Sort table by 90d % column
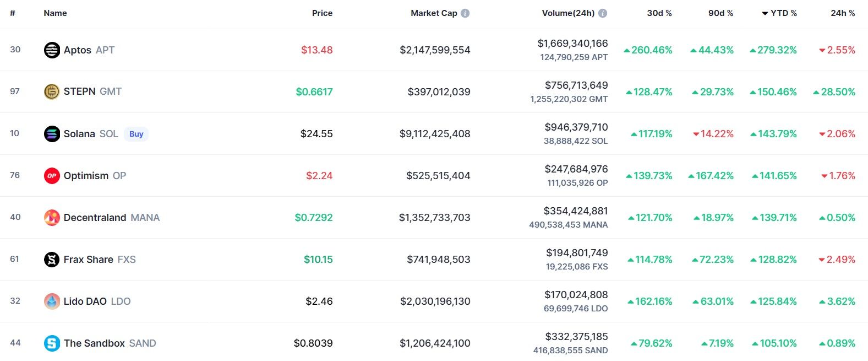 (720, 13)
